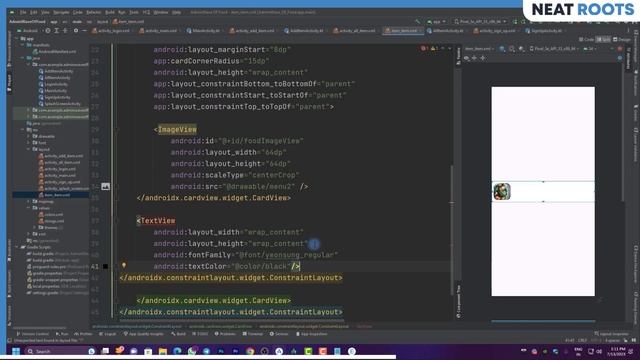The height and width of the screenshot is (360, 640).
Task: Open the Problems tool window
Action: tap(225, 334)
